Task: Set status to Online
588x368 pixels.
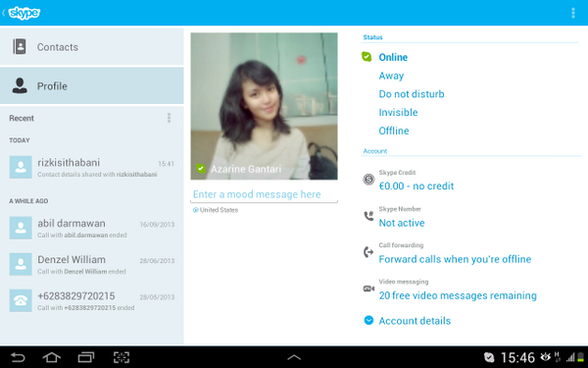Action: pos(393,58)
